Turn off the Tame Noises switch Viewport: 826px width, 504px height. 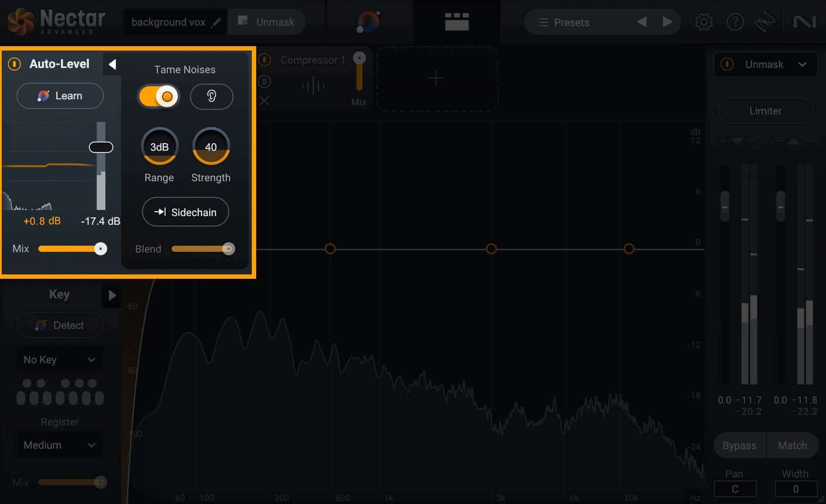pos(159,96)
